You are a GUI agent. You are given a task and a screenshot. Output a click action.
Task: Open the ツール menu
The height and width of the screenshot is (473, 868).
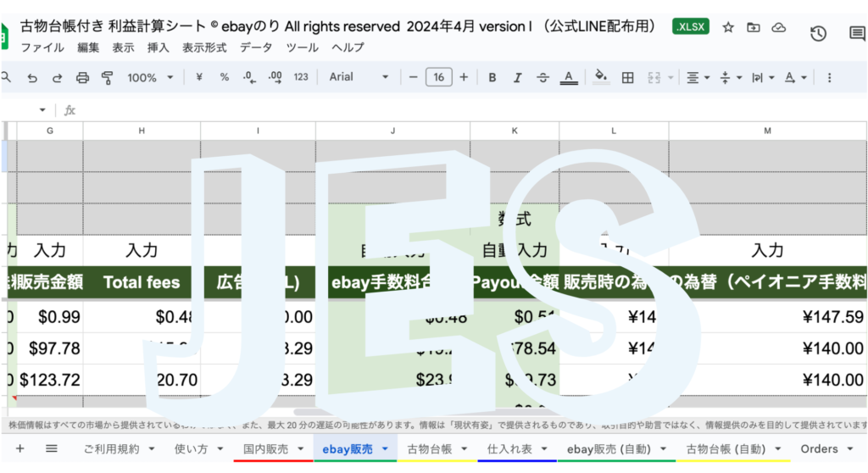302,47
